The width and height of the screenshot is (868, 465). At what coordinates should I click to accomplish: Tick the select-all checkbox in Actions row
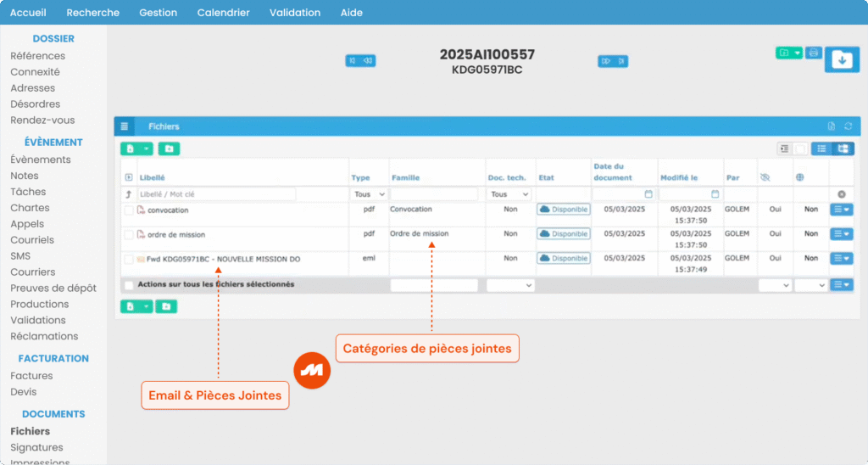[129, 285]
